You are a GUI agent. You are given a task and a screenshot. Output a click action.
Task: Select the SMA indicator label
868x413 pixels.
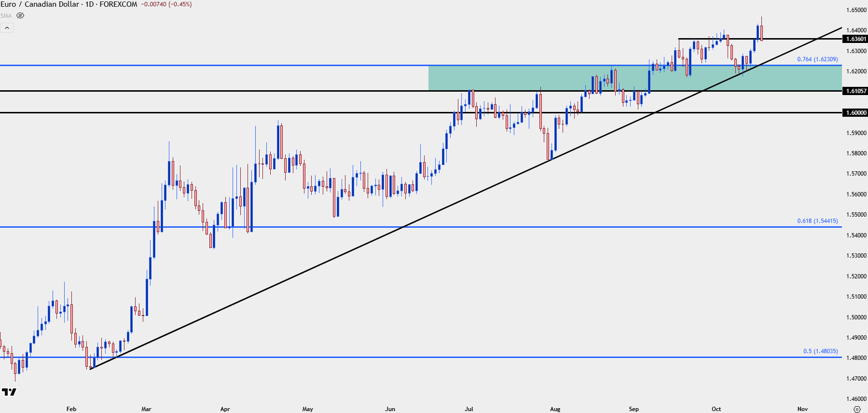(6, 16)
